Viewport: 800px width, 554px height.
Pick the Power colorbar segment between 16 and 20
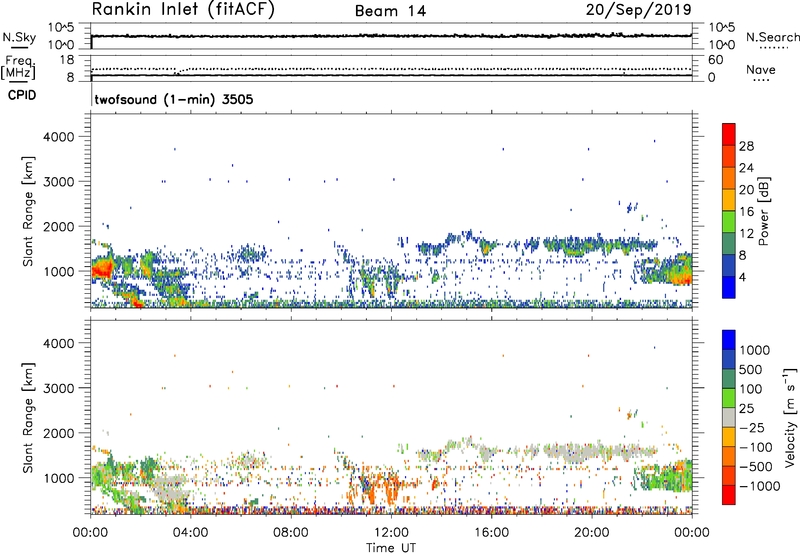729,200
